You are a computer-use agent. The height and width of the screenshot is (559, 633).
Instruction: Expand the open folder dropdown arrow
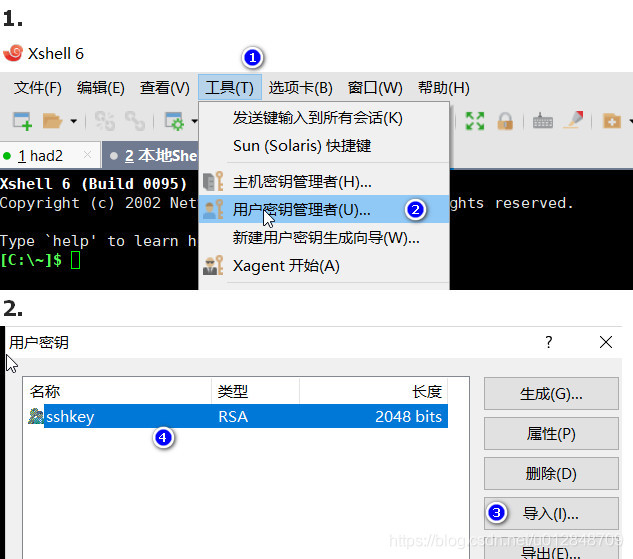[x=73, y=121]
